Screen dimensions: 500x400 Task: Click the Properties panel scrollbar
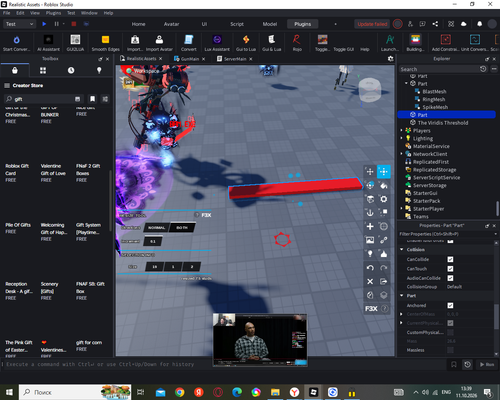click(497, 317)
